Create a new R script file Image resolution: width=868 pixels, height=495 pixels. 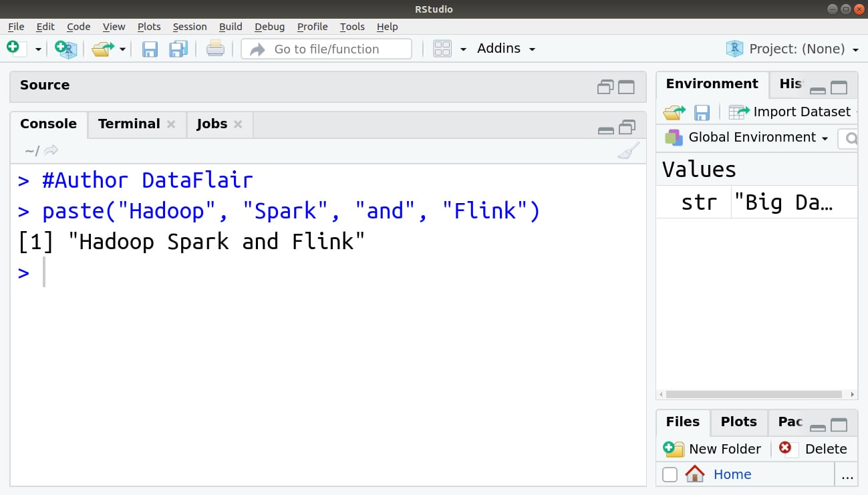pos(12,48)
